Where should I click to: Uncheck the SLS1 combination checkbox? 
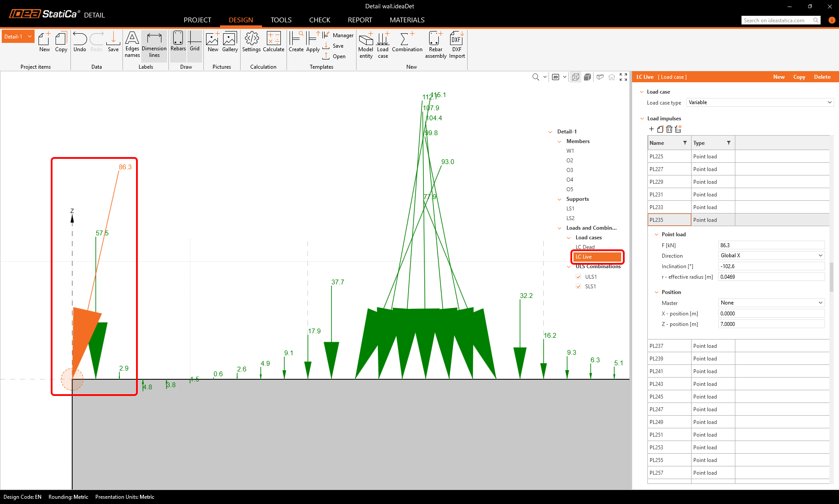(578, 287)
